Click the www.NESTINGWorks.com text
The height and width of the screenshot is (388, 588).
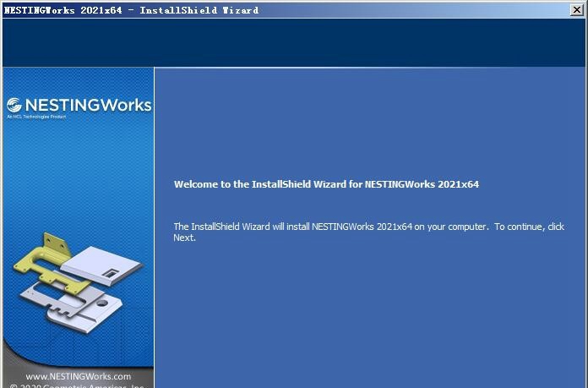[x=79, y=376]
